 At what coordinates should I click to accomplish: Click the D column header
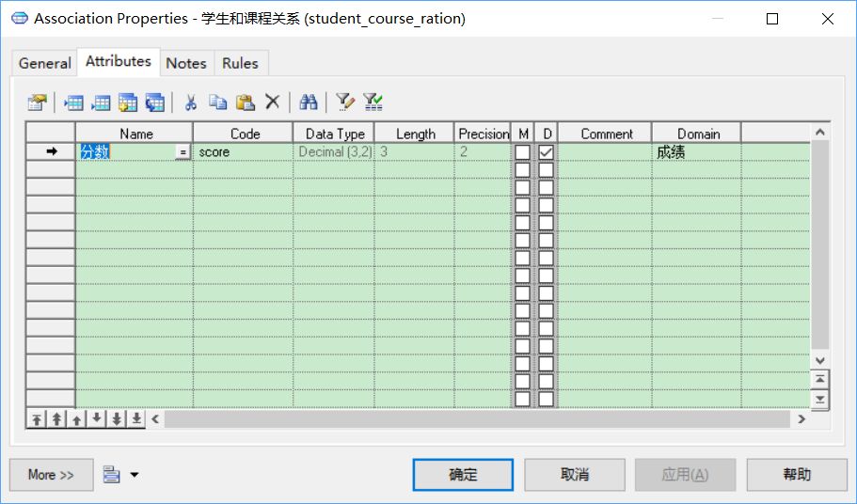pyautogui.click(x=546, y=134)
